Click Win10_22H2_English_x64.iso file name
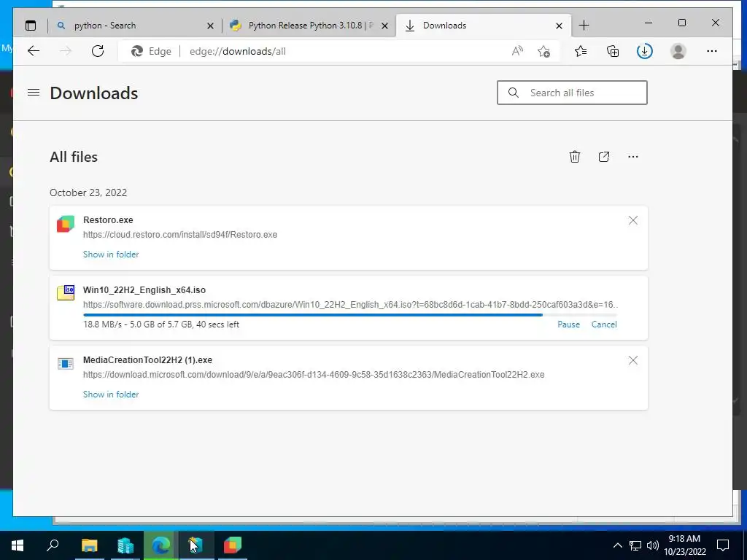The image size is (747, 560). click(x=144, y=290)
